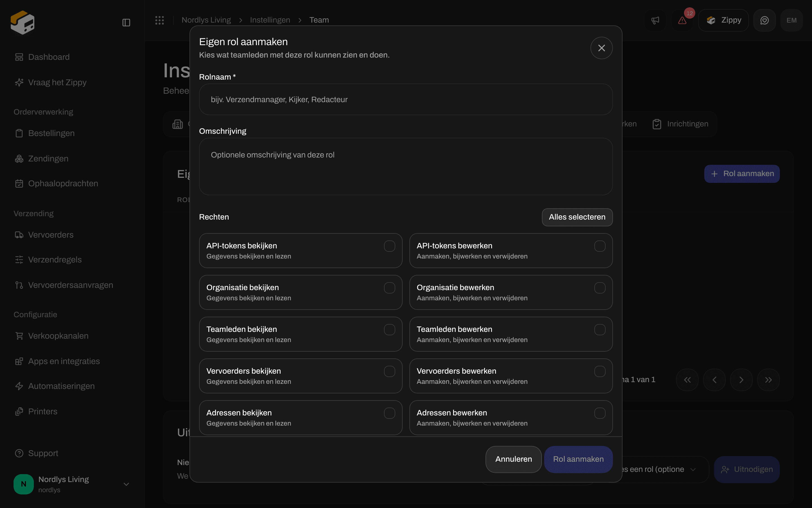Viewport: 812px width, 508px height.
Task: Go to Verzendregels
Action: 48,260
